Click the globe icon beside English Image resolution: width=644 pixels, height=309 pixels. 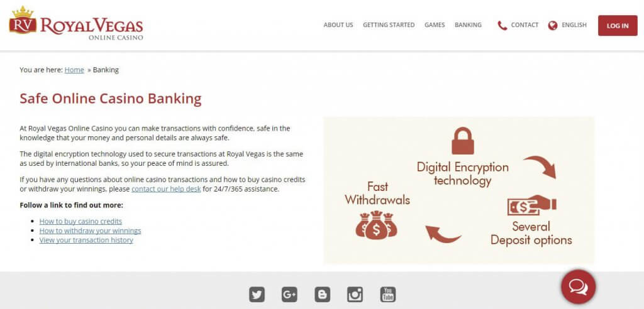tap(553, 26)
